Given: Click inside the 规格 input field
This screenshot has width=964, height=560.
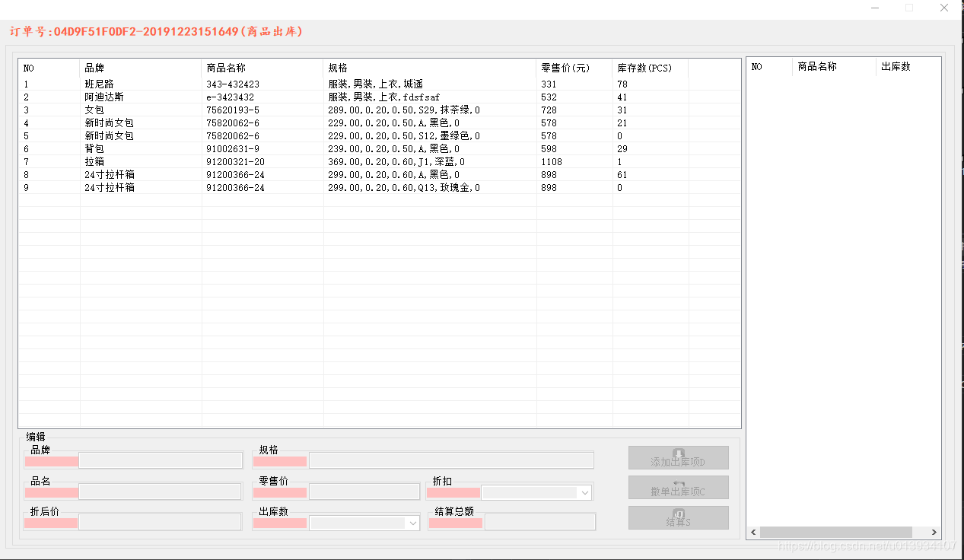Looking at the screenshot, I should (x=449, y=460).
